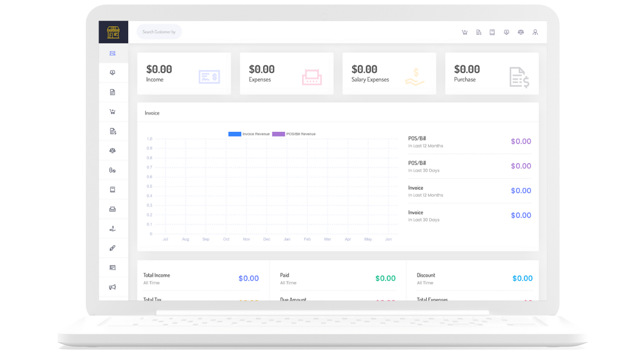644x353 pixels.
Task: Toggle the Invoice Revenue legend item
Action: click(x=249, y=134)
